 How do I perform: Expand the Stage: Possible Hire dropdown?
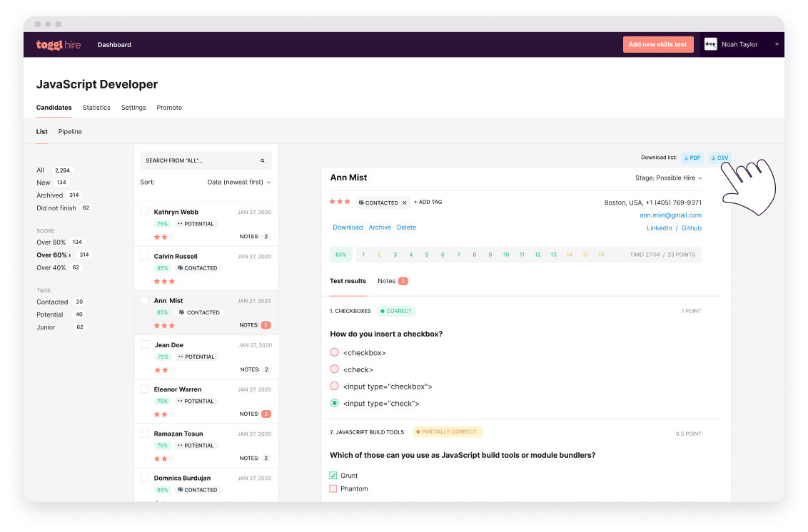coord(668,178)
